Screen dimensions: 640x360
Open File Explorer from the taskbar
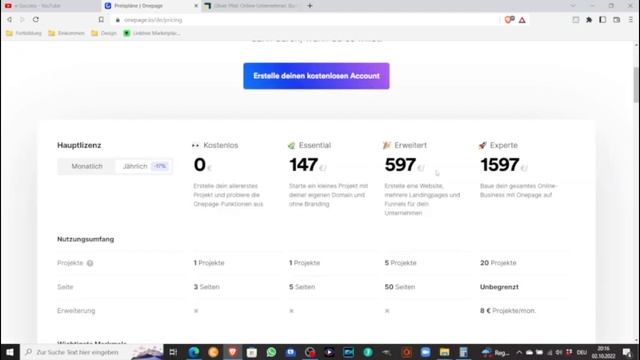pos(444,352)
